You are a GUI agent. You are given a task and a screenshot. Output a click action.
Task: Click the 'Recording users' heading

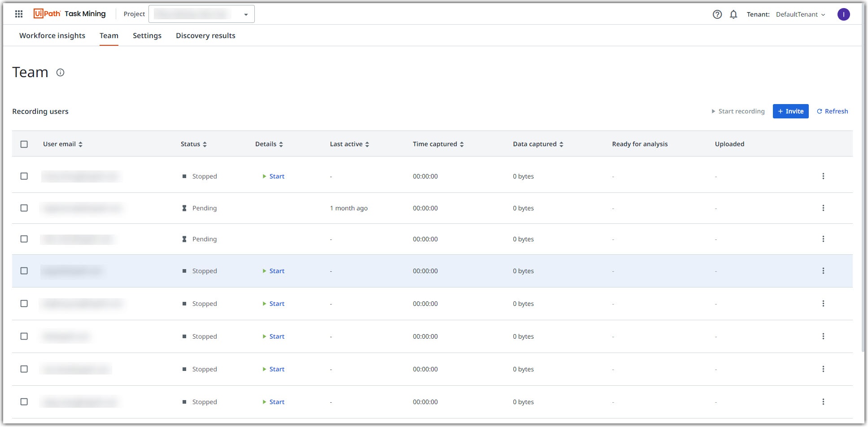pyautogui.click(x=40, y=111)
